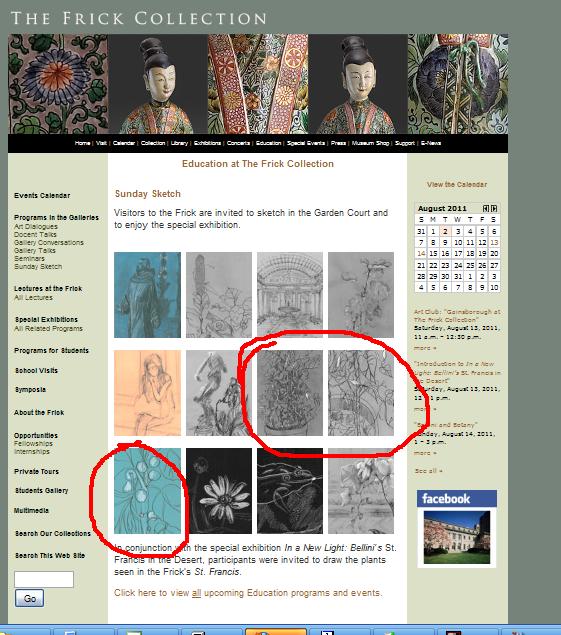
Task: Go to previous month in calendar
Action: click(486, 208)
